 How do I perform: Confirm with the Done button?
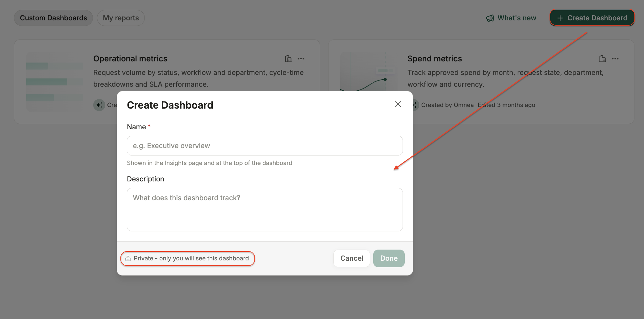(389, 258)
